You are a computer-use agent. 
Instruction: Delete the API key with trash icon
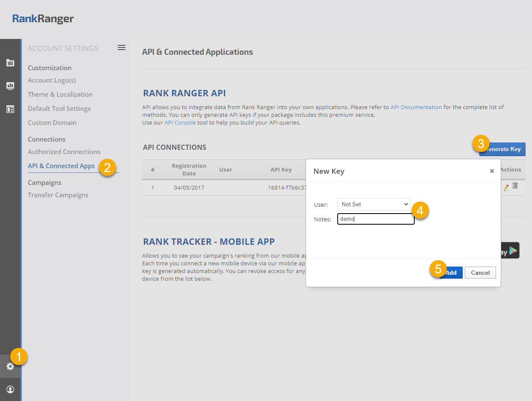(515, 186)
